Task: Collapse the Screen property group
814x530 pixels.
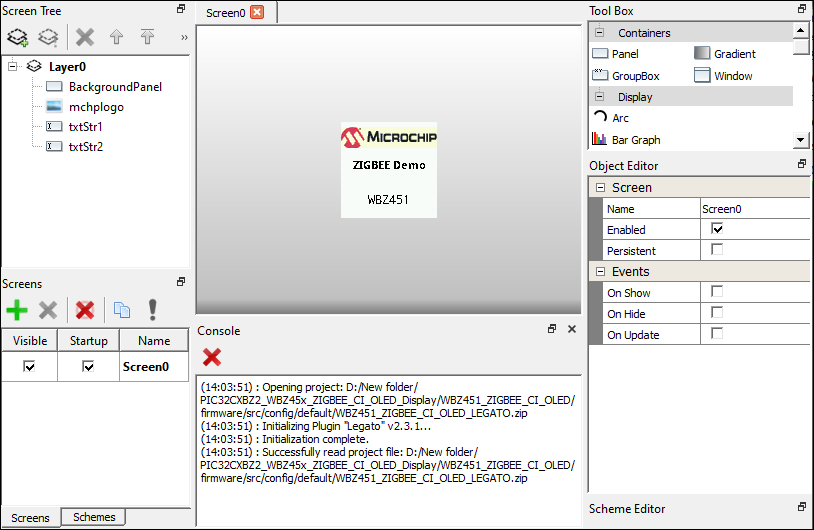Action: point(600,187)
